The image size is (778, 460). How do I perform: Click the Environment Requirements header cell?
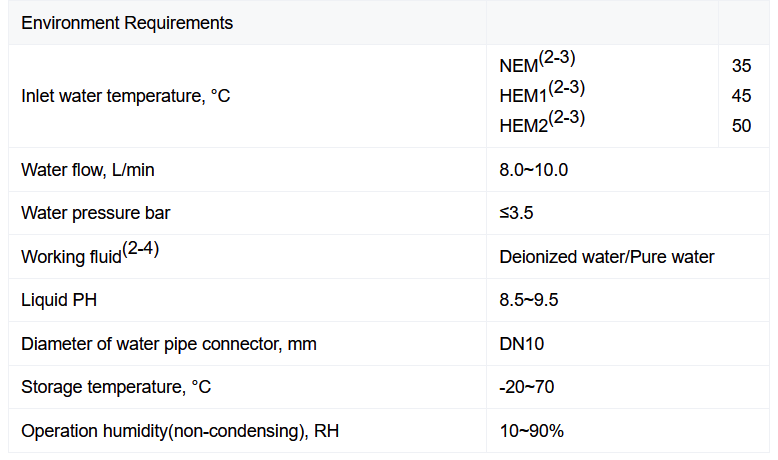tap(127, 23)
